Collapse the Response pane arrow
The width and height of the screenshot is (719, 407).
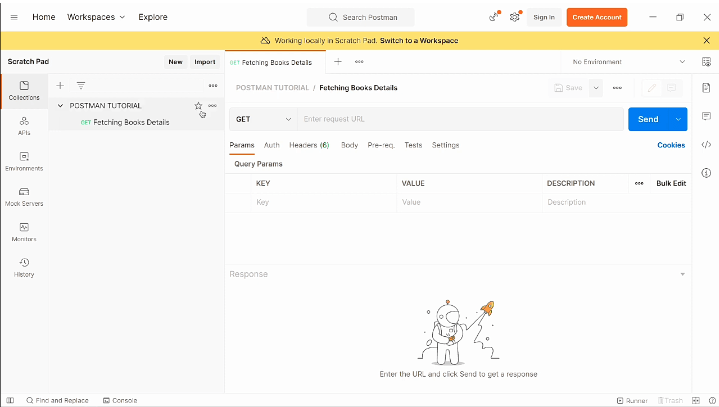coord(683,274)
